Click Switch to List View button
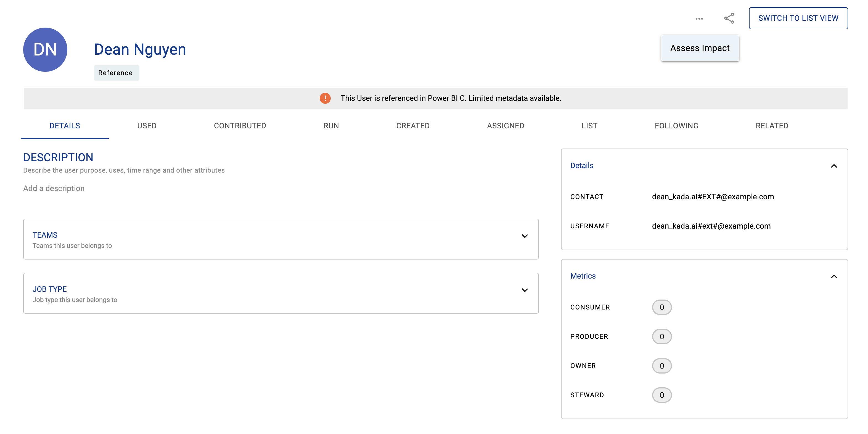 (x=798, y=18)
